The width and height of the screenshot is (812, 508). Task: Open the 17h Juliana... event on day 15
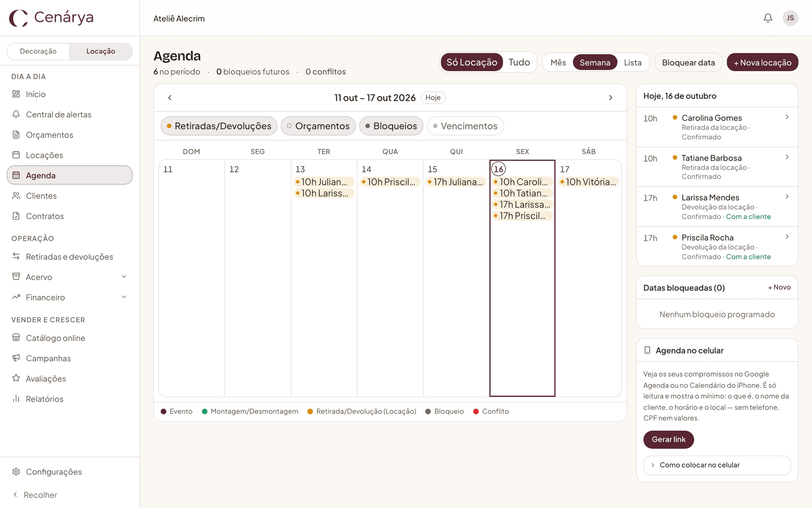(456, 182)
